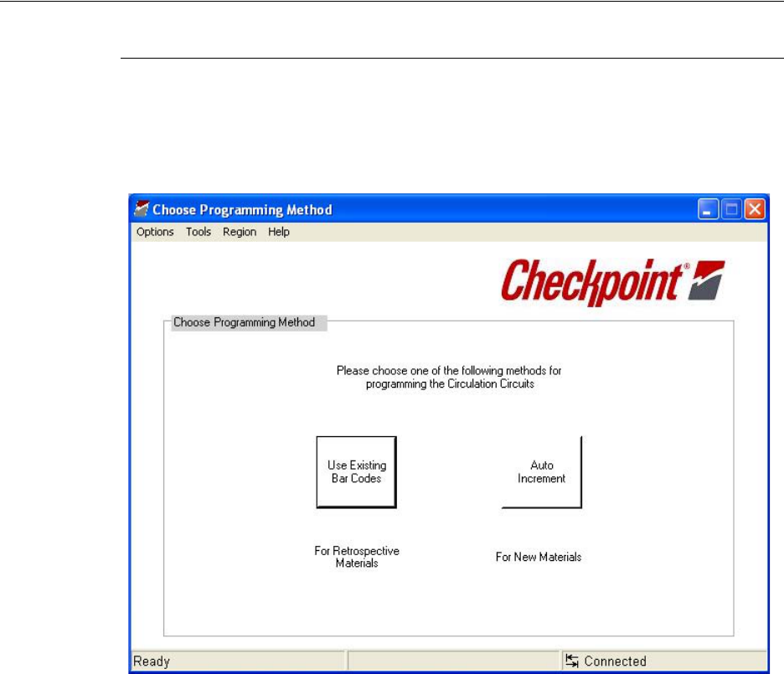
Task: Maximize the Choose Programming Method window
Action: 731,209
